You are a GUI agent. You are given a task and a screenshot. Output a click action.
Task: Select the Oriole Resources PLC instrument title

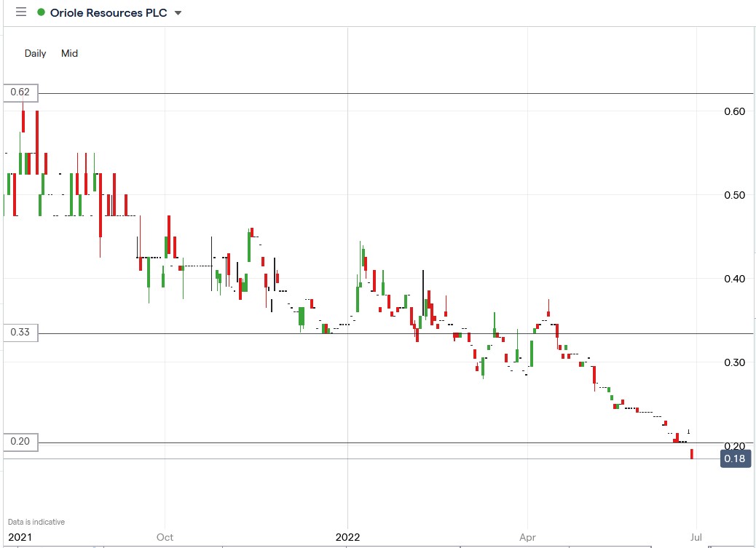[x=109, y=13]
